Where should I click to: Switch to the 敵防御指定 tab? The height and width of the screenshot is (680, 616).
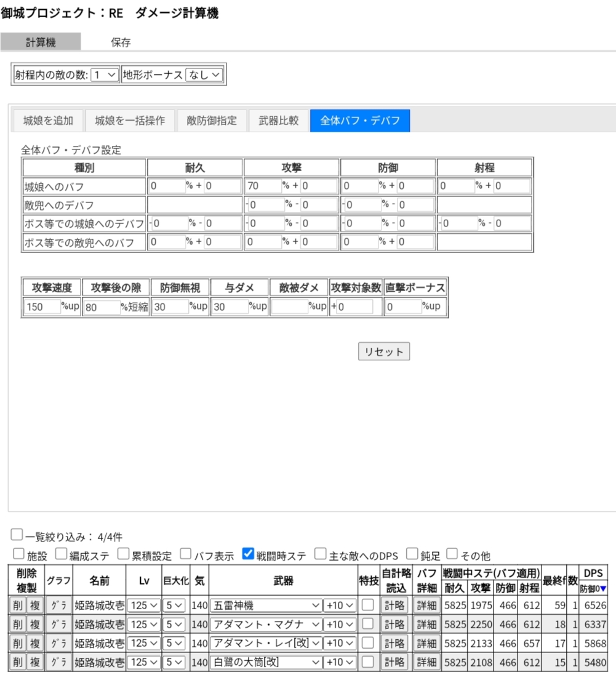[212, 121]
